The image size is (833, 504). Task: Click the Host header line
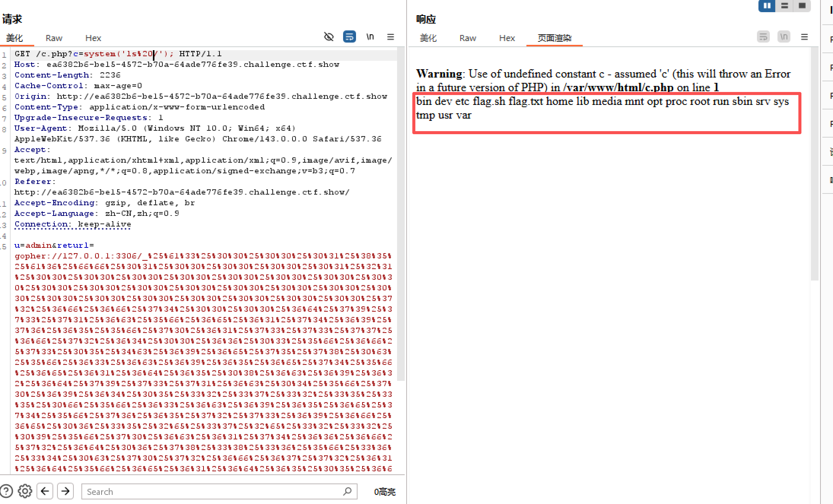click(176, 65)
